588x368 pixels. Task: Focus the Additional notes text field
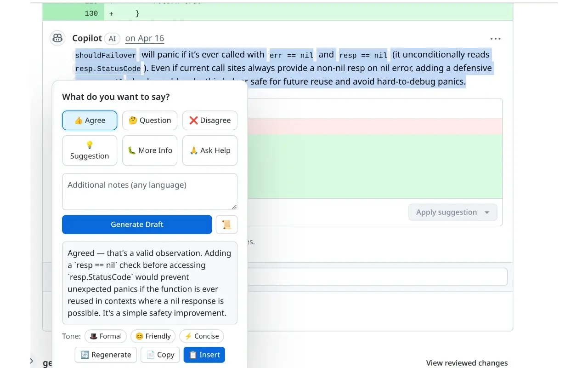click(150, 192)
